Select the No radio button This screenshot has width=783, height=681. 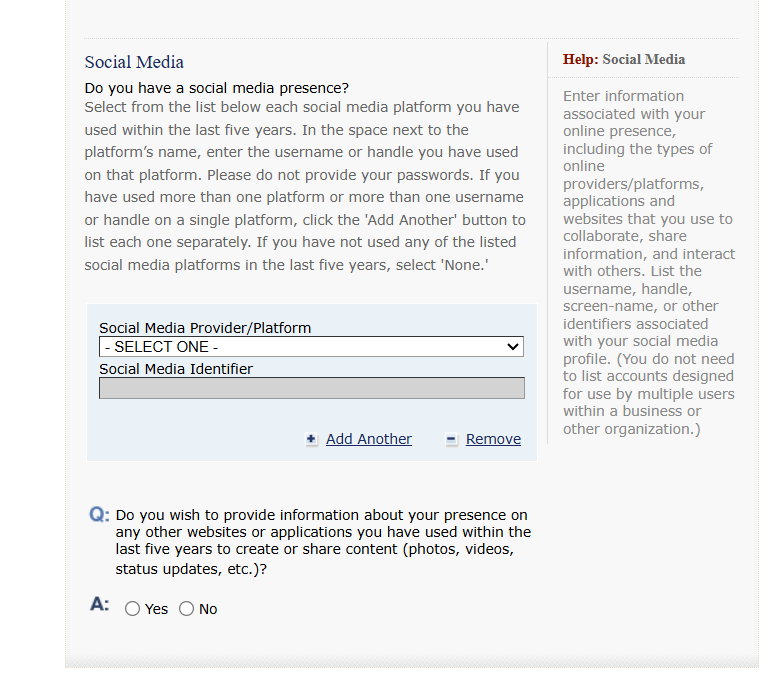186,609
